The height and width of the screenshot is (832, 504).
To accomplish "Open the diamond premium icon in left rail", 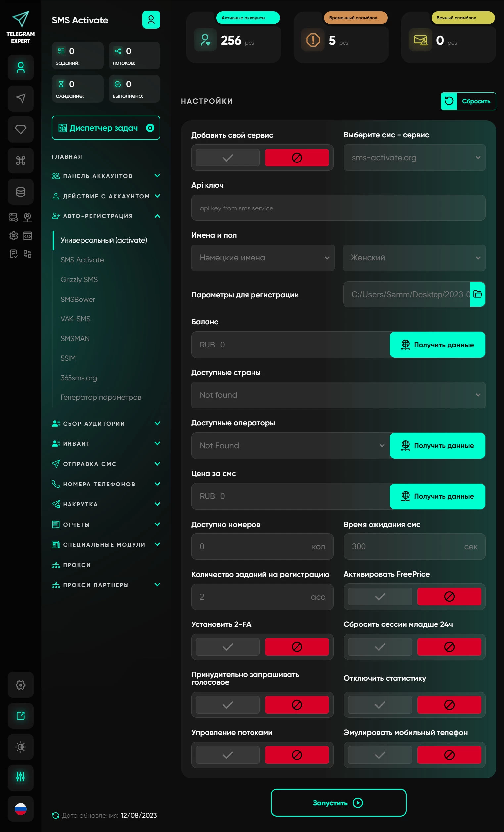I will point(21,129).
